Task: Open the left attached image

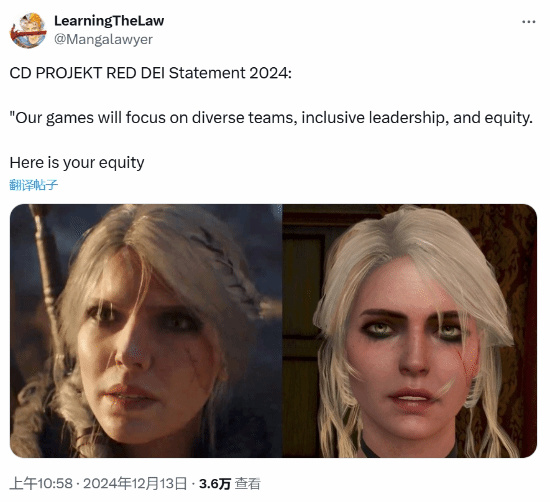Action: (x=146, y=331)
